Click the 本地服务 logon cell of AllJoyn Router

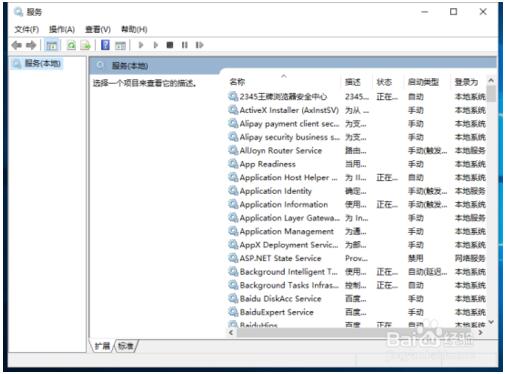pos(470,150)
